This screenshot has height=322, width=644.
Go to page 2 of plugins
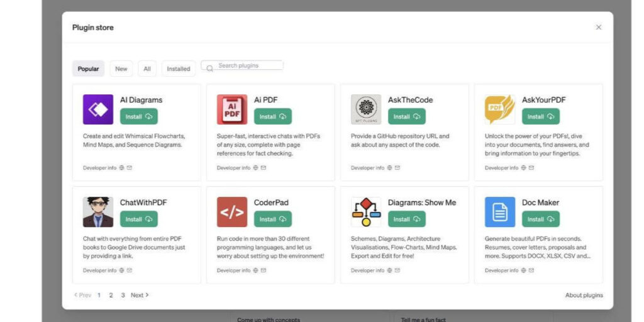(111, 295)
